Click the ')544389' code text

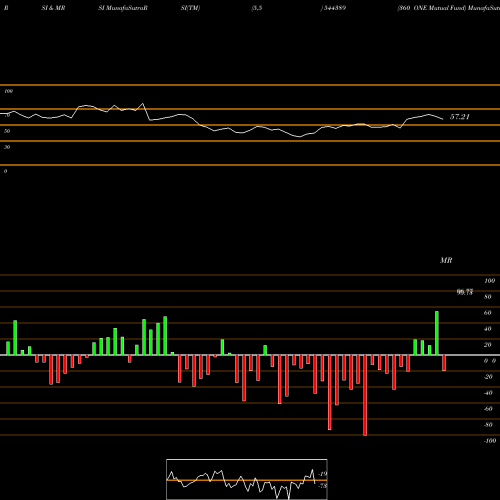pyautogui.click(x=333, y=8)
